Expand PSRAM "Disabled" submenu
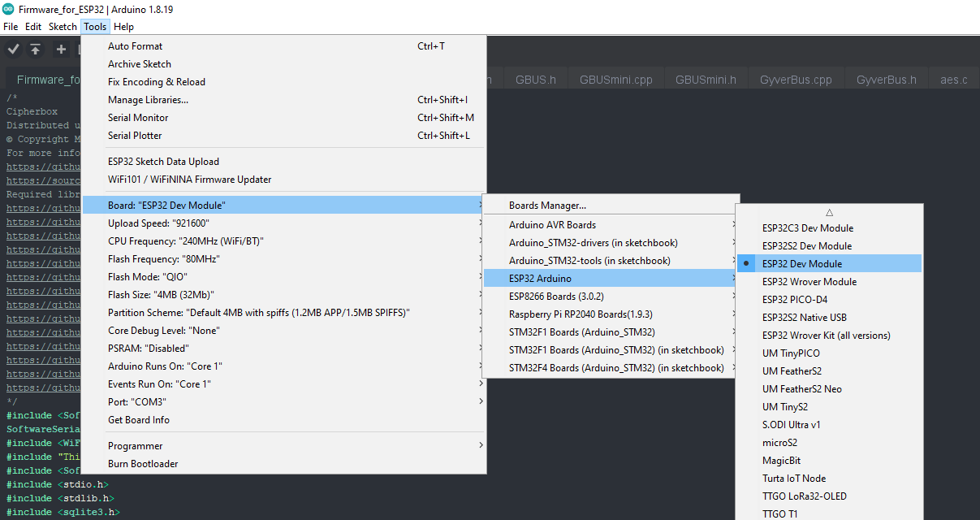This screenshot has width=980, height=520. tap(284, 349)
